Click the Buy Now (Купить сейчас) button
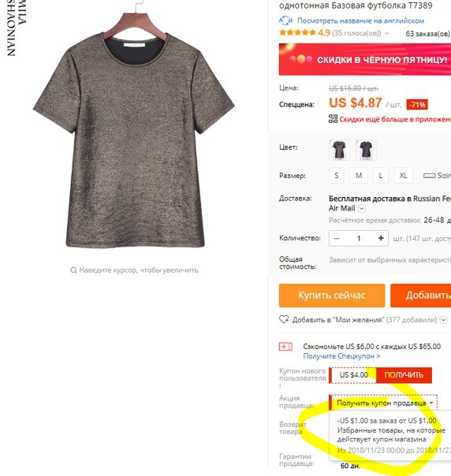This screenshot has height=476, width=451. (x=332, y=296)
